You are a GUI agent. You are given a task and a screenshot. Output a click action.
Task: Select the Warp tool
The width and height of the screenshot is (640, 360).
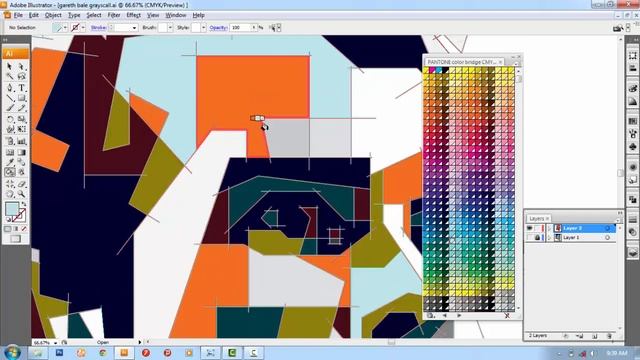10,129
